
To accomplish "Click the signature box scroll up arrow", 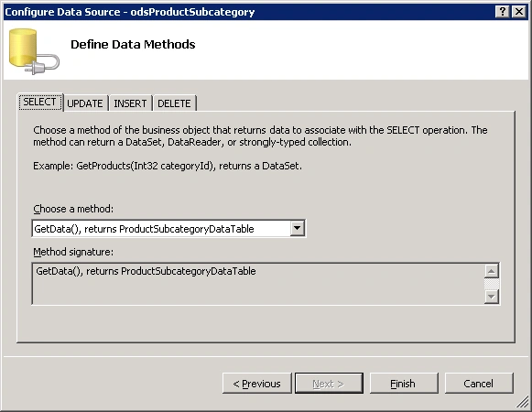I will tap(492, 271).
